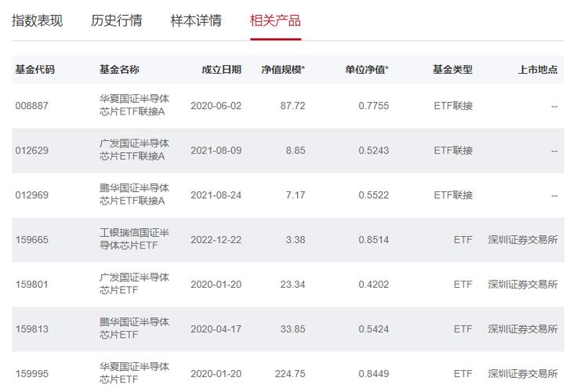Switch to the 指数表现 tab

coord(38,20)
